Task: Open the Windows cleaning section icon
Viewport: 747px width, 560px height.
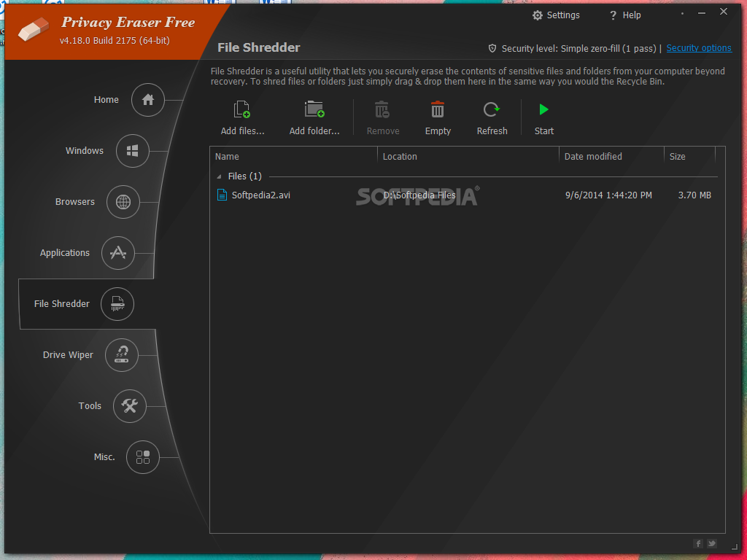Action: click(x=133, y=151)
